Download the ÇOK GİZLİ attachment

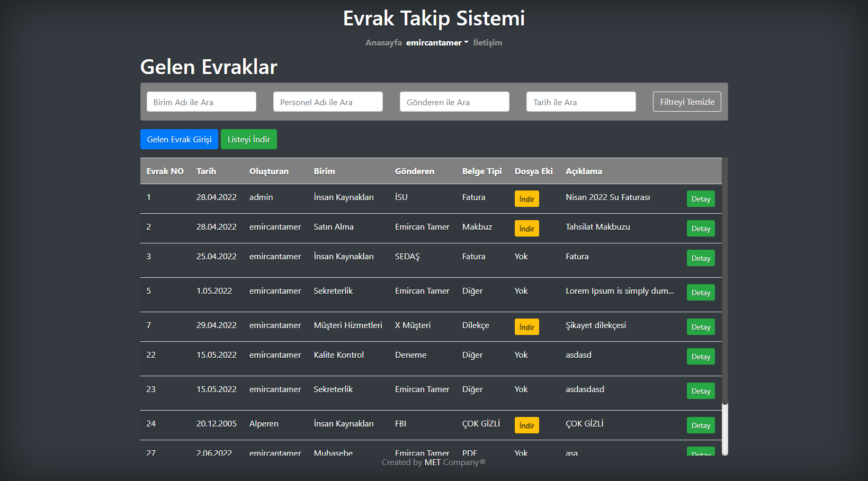click(526, 425)
